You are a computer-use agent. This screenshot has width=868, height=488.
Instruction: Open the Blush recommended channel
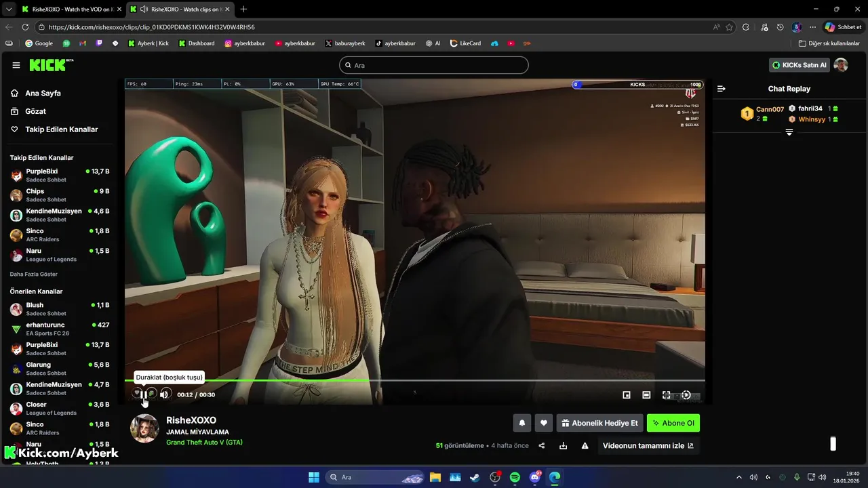(x=60, y=309)
